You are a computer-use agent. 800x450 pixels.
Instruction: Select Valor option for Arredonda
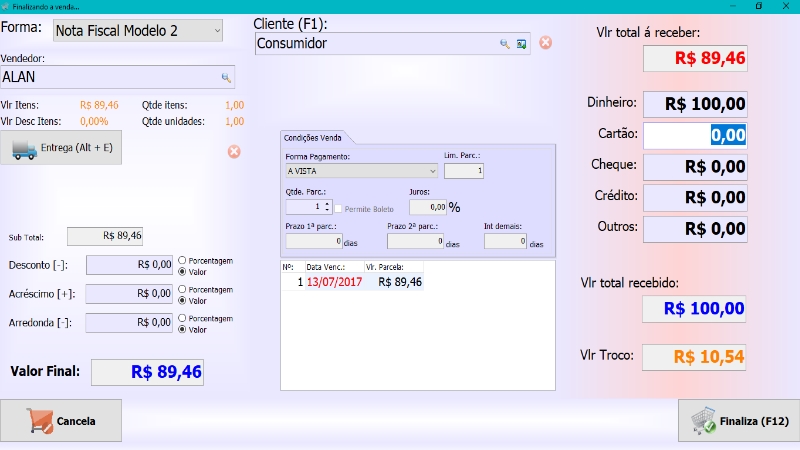coord(182,329)
